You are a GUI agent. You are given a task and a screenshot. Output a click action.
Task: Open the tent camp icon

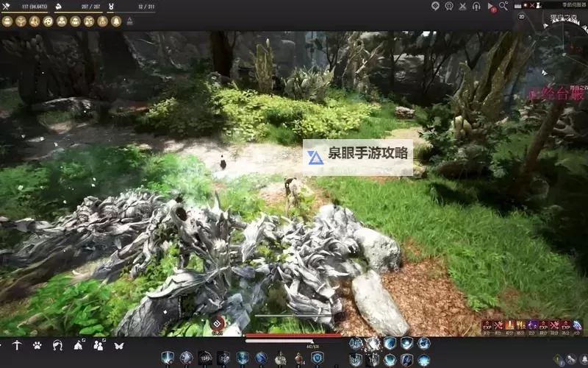pyautogui.click(x=79, y=345)
